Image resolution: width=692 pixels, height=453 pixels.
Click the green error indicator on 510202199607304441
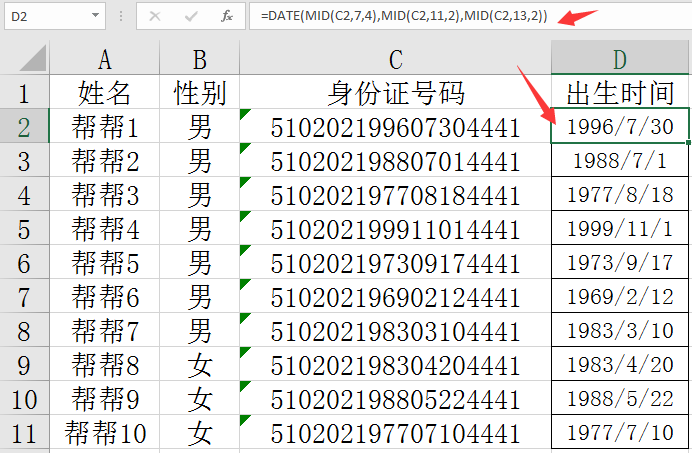[x=244, y=113]
